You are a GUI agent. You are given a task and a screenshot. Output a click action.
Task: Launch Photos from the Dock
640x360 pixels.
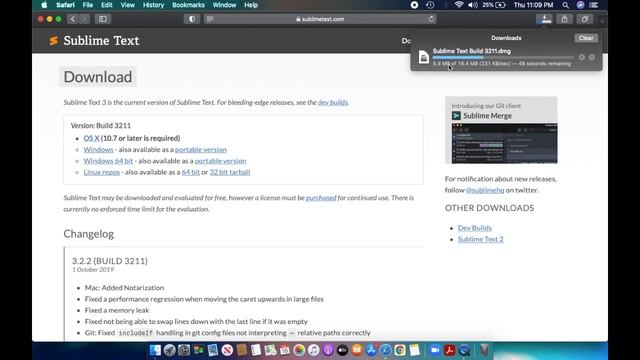299,350
